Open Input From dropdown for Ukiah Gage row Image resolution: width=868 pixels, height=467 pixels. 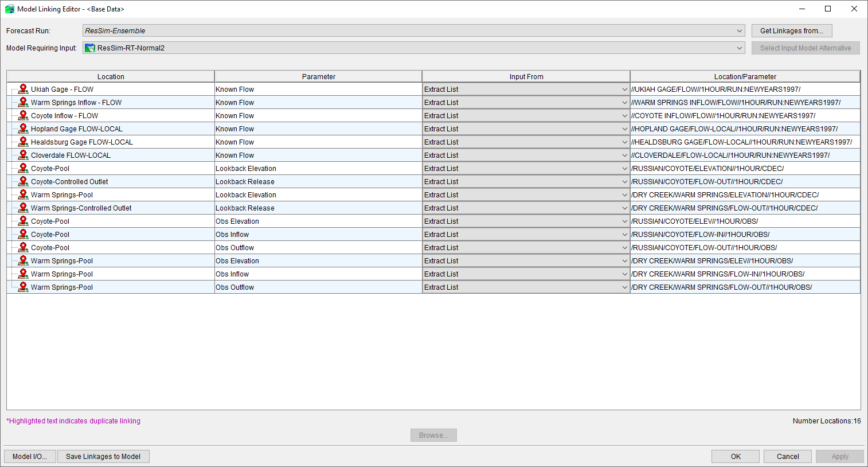(x=526, y=89)
